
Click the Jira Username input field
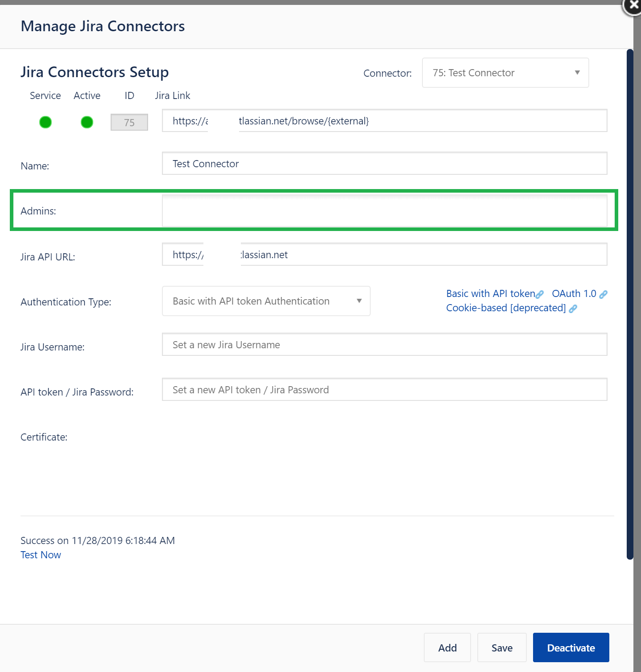385,344
